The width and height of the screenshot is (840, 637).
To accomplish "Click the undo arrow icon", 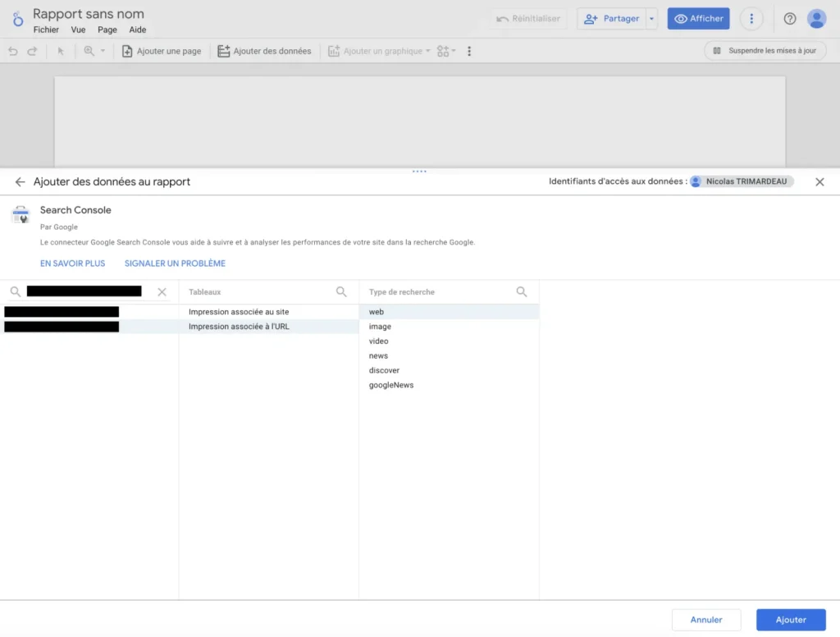I will pyautogui.click(x=13, y=51).
